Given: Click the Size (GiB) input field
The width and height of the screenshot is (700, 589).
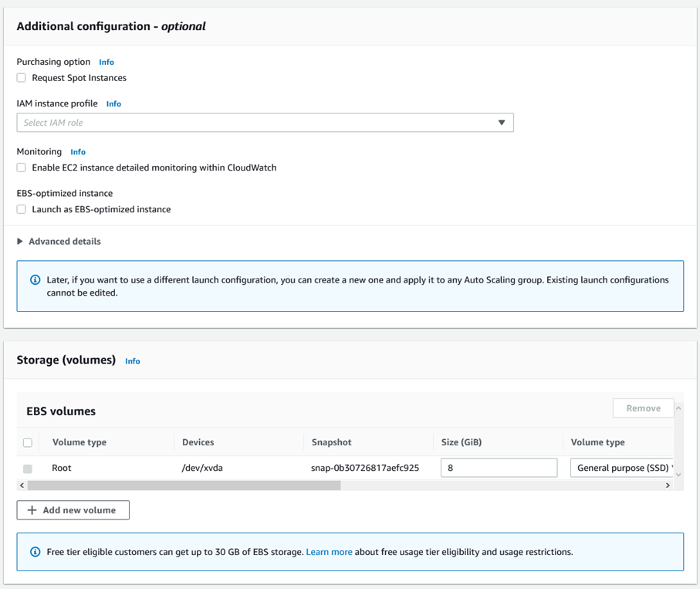Looking at the screenshot, I should pyautogui.click(x=499, y=468).
